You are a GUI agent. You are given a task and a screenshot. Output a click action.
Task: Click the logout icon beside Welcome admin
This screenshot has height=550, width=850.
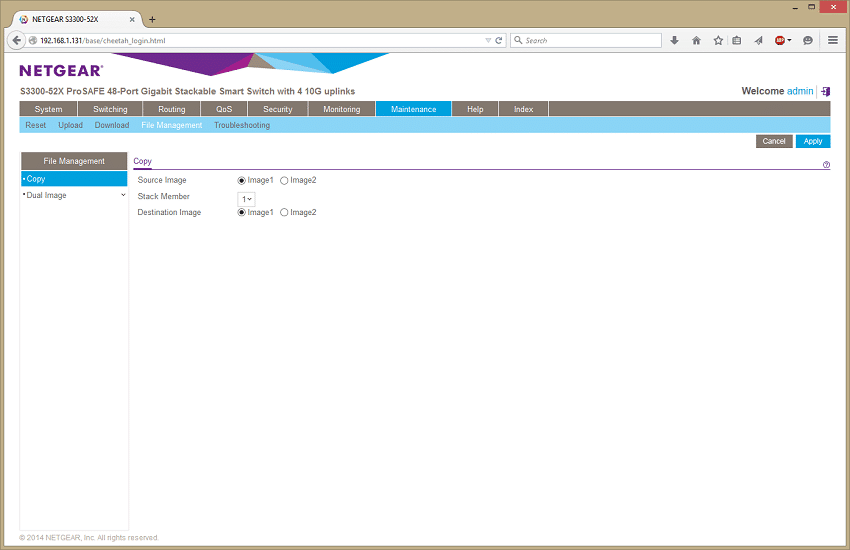point(826,92)
